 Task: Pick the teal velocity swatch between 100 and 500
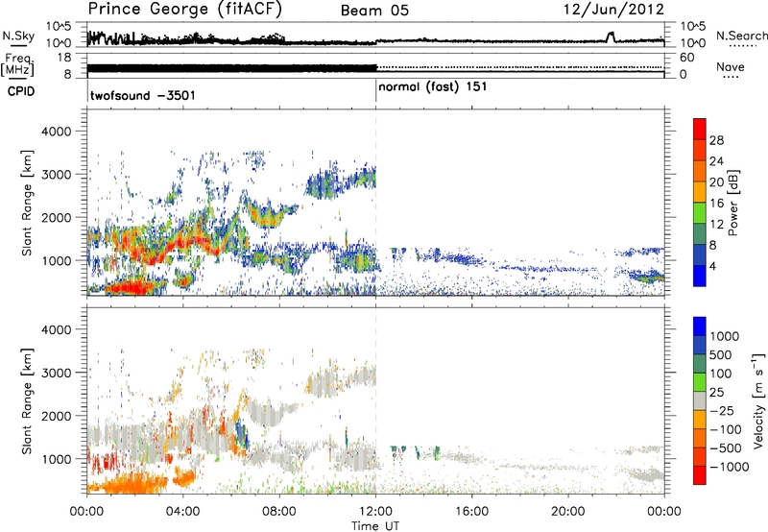[x=700, y=364]
